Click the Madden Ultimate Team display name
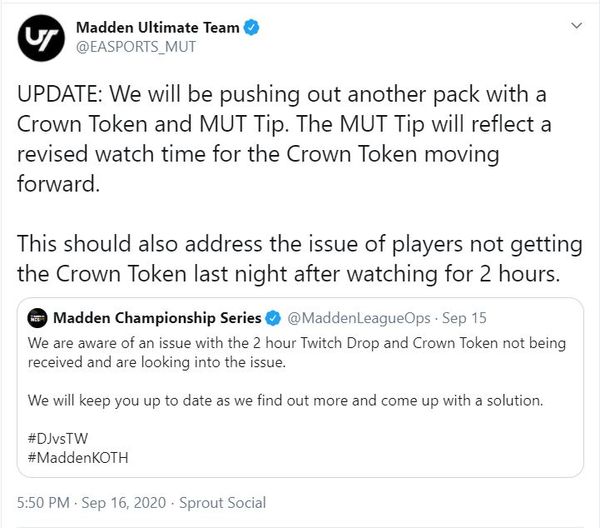The width and height of the screenshot is (600, 528). coord(158,28)
